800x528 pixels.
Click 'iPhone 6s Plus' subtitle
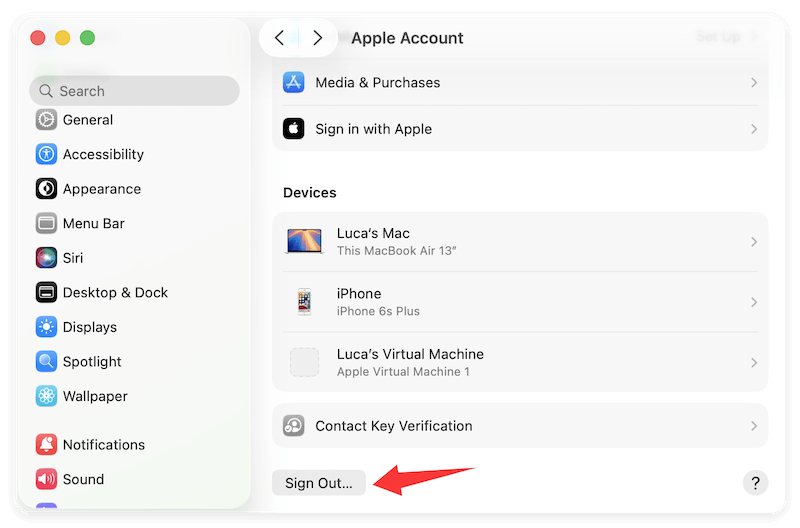[378, 311]
